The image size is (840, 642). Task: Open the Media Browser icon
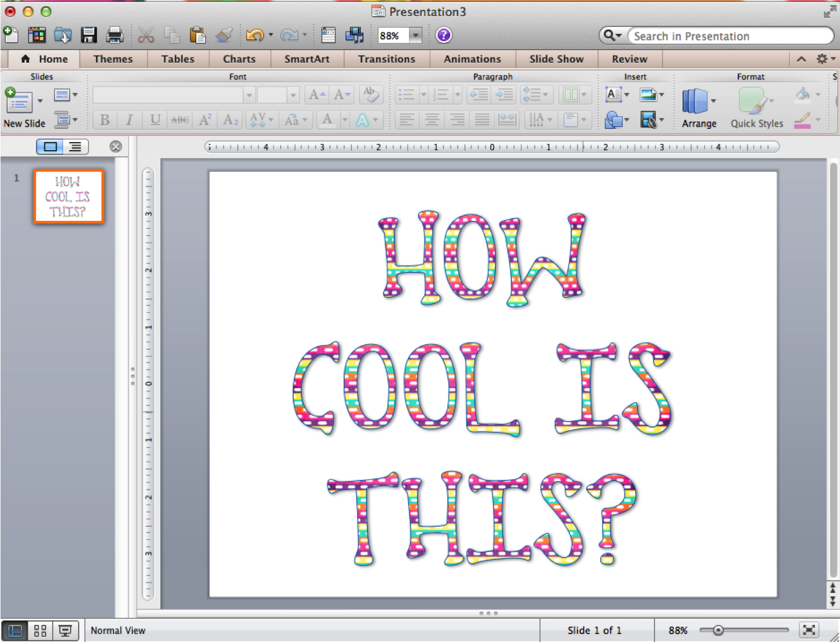(x=354, y=35)
